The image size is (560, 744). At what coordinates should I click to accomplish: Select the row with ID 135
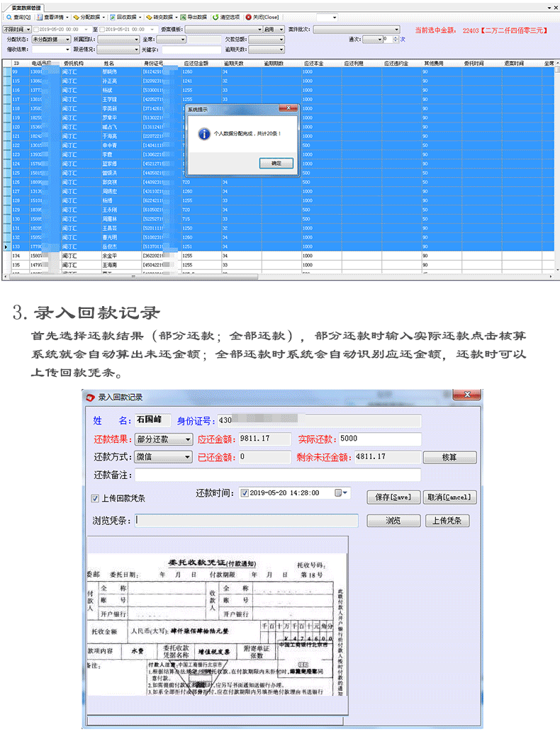pyautogui.click(x=279, y=265)
